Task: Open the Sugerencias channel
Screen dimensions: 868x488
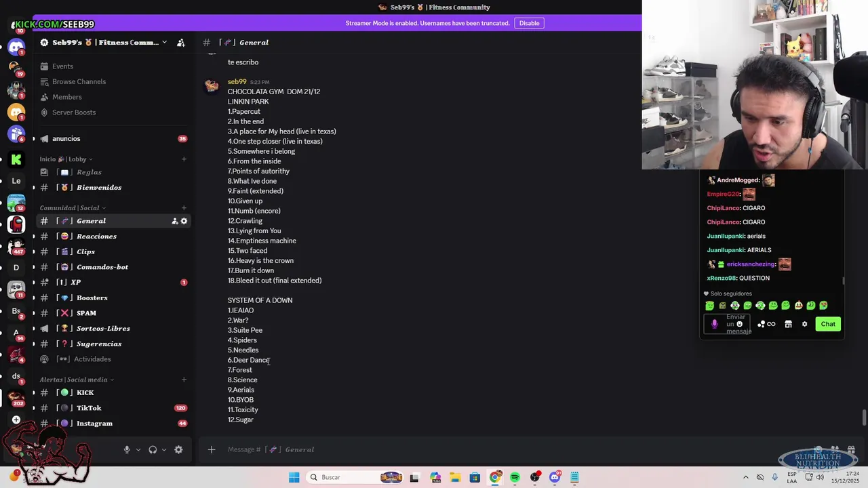Action: coord(113,344)
